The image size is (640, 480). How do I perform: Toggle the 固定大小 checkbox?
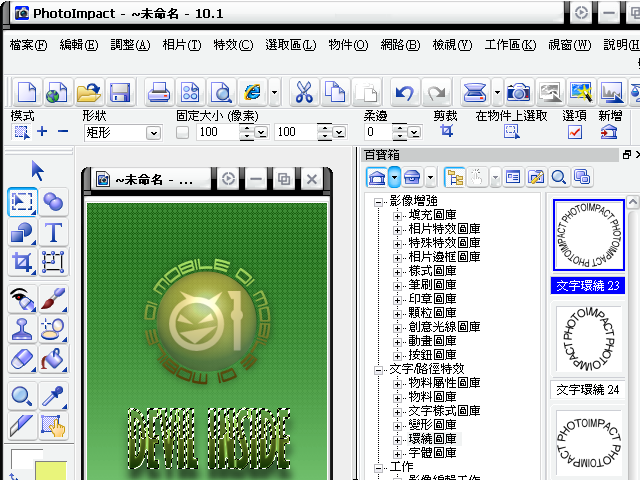coord(182,132)
